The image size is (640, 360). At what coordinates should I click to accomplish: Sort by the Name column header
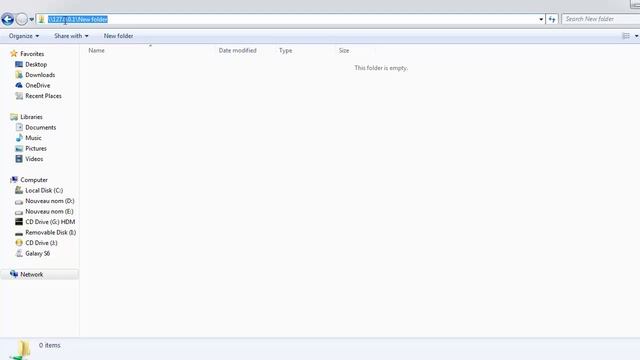(96, 50)
